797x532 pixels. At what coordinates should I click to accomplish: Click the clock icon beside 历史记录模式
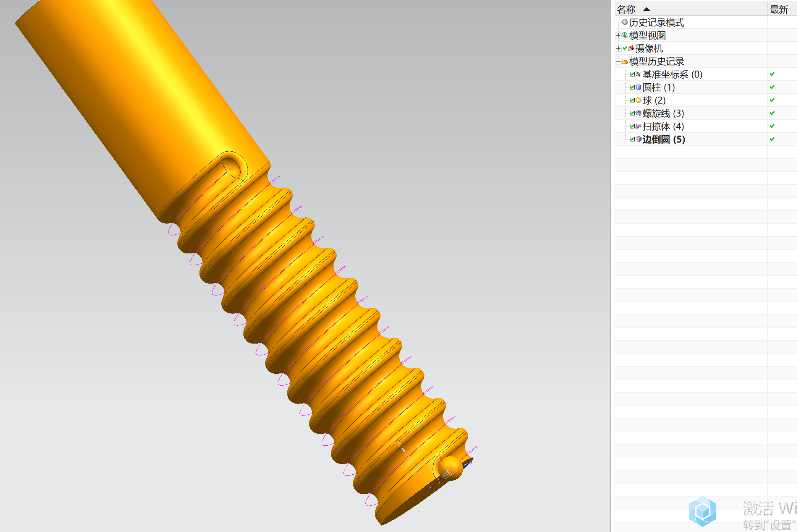coord(625,22)
